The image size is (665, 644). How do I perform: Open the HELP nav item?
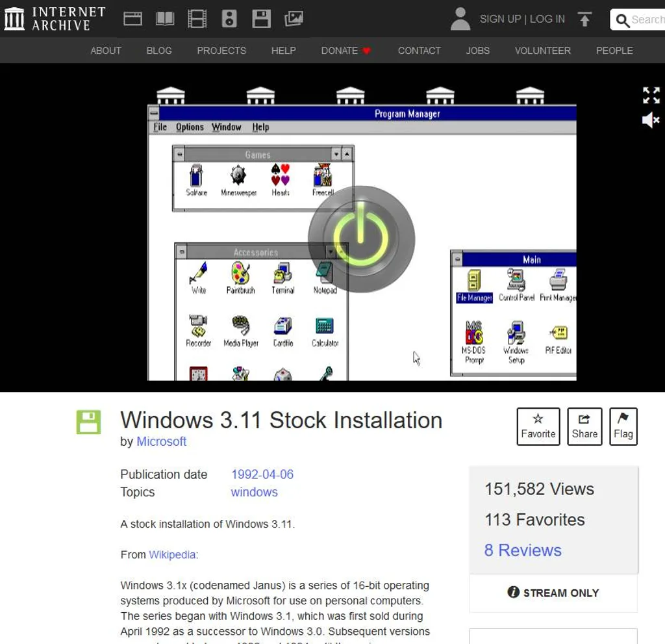point(283,51)
